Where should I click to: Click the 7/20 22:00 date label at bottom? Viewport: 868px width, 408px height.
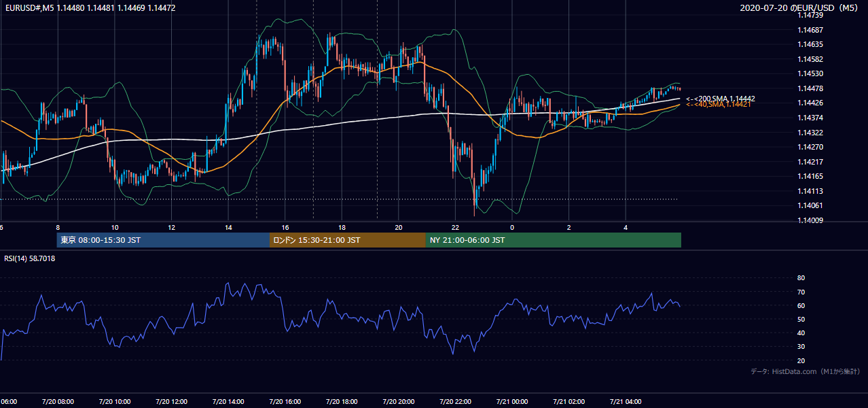[455, 402]
